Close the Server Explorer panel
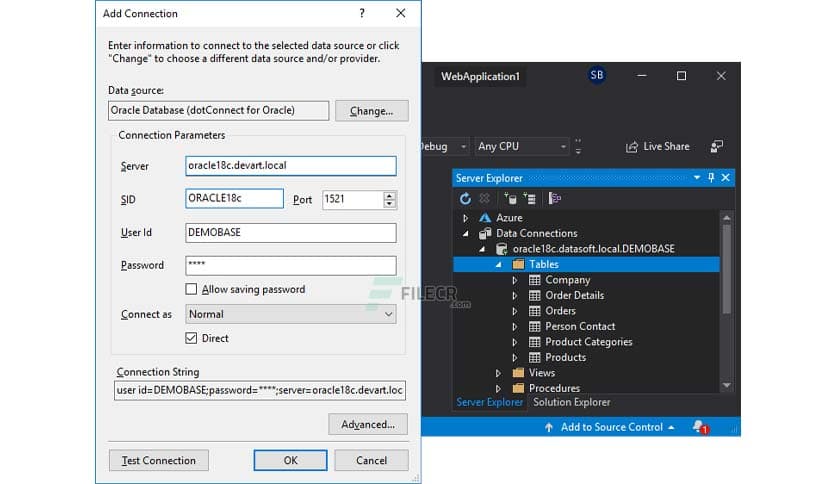Viewport: 836px width, 484px height. click(x=726, y=178)
